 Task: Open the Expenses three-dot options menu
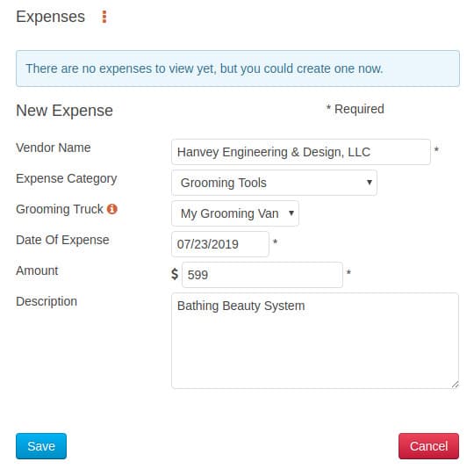click(x=104, y=17)
